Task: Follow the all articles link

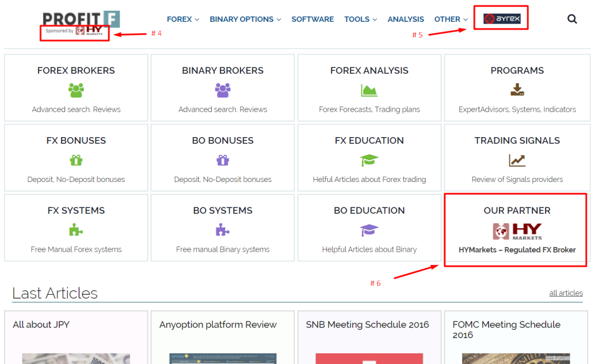Action: (x=566, y=292)
